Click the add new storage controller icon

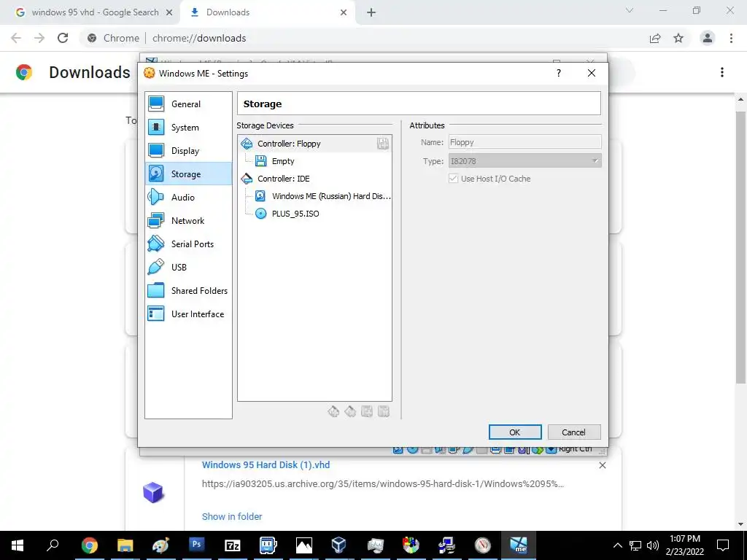[x=333, y=411]
